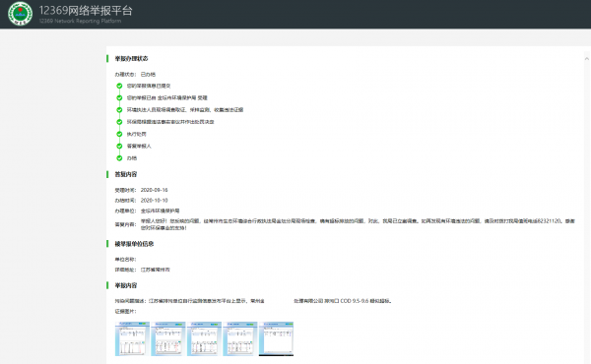The image size is (591, 364).
Task: Click the check icon for 处罚决定 step
Action: (119, 122)
